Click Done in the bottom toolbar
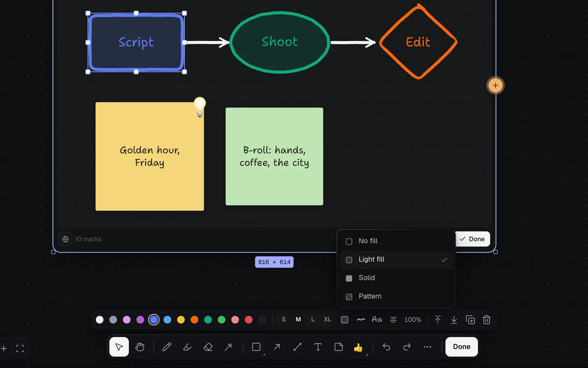Viewport: 588px width, 368px height. tap(462, 347)
